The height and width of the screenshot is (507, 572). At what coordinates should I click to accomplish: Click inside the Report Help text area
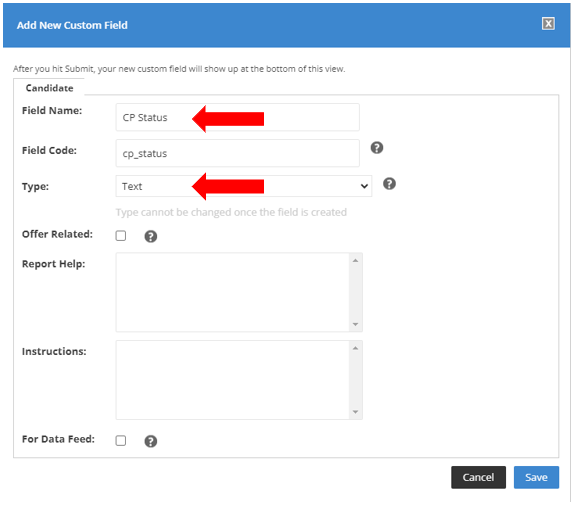(x=232, y=292)
